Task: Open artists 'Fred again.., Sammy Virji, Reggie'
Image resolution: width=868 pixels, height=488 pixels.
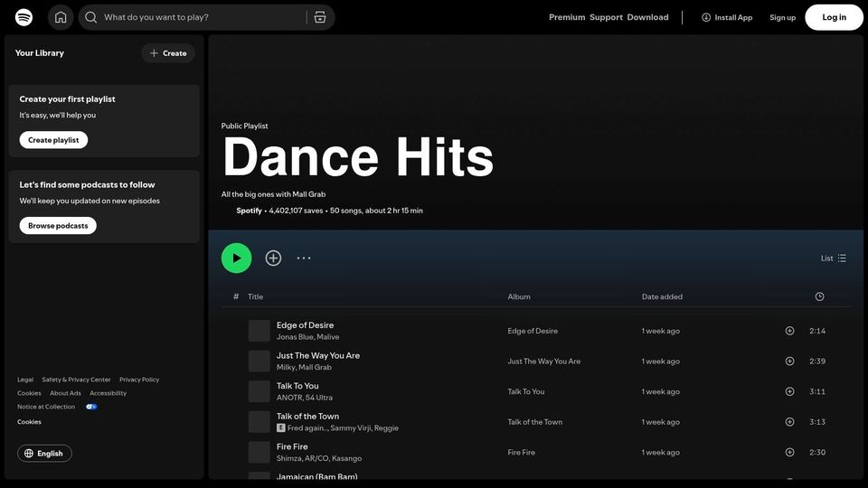Action: click(343, 428)
